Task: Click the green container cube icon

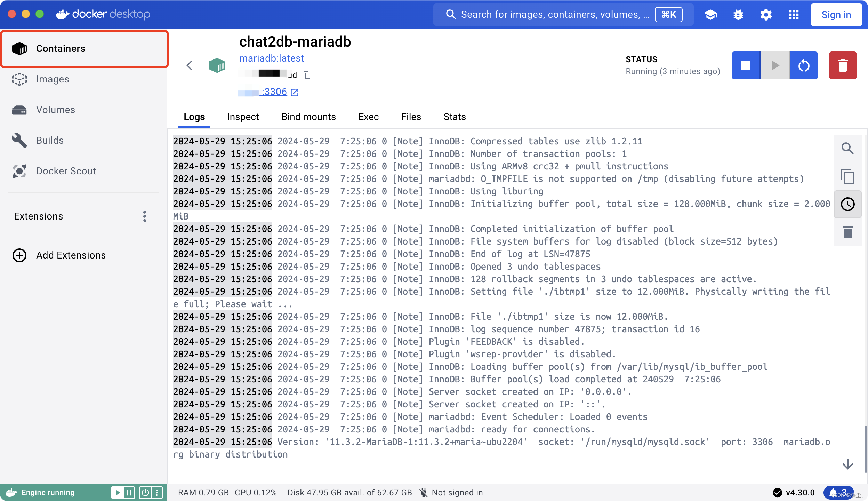Action: pyautogui.click(x=217, y=65)
